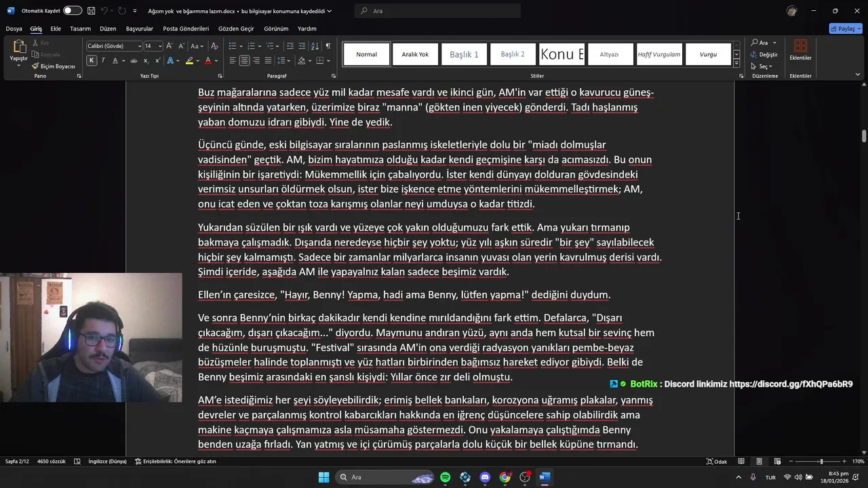This screenshot has height=488, width=868.
Task: Clear all formatting icon
Action: pyautogui.click(x=214, y=46)
